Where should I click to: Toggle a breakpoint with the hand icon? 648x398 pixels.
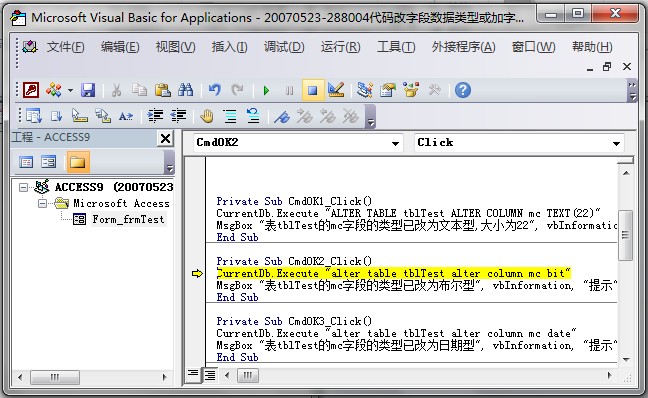pyautogui.click(x=207, y=116)
